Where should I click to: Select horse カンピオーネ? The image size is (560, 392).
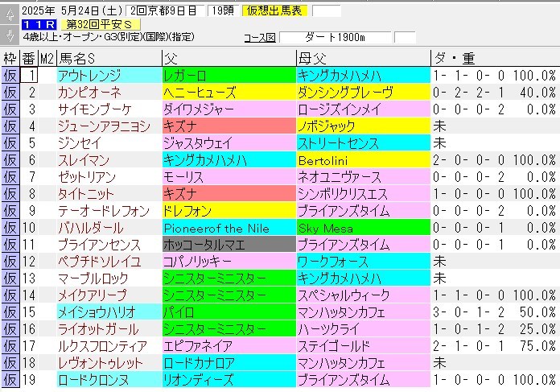click(109, 93)
